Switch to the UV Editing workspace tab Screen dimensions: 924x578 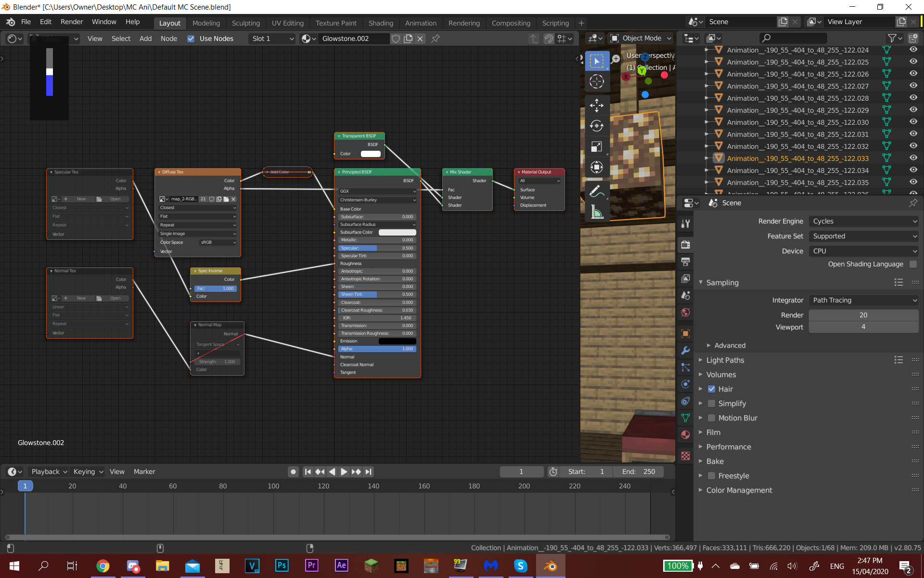click(x=287, y=23)
